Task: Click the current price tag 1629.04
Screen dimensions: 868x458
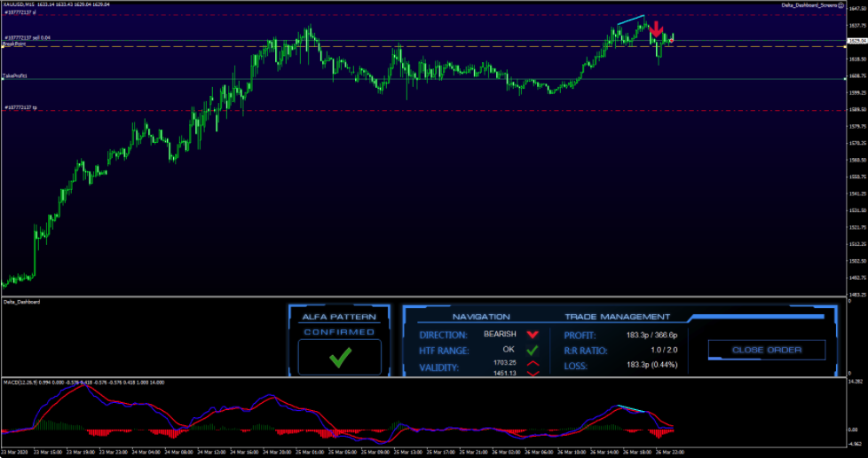Action: 857,41
